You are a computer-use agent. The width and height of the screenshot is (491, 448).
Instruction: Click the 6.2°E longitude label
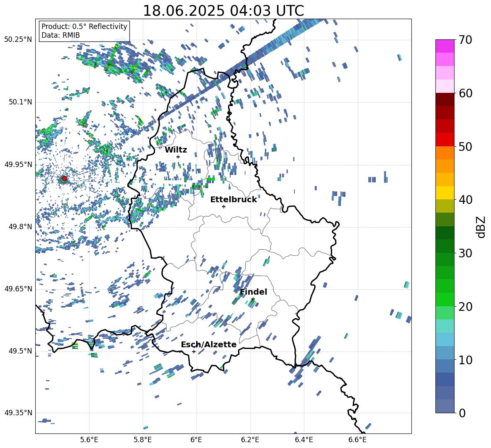click(250, 440)
